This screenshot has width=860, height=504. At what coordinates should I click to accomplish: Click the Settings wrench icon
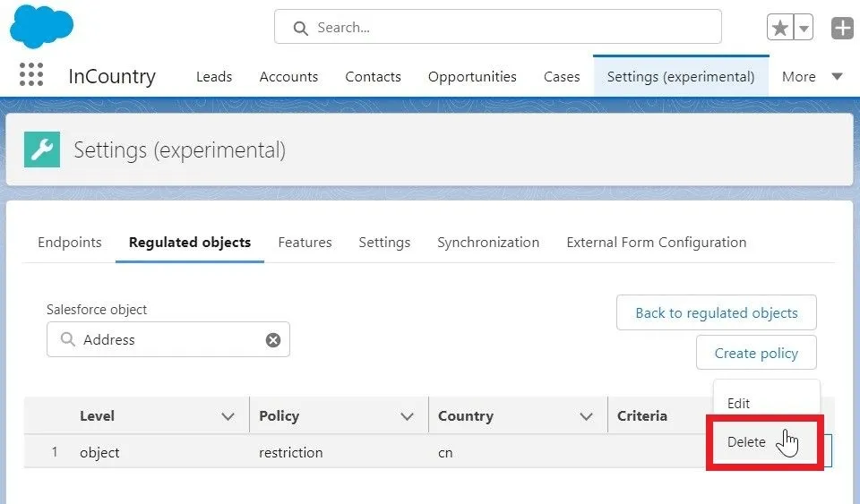pos(42,149)
